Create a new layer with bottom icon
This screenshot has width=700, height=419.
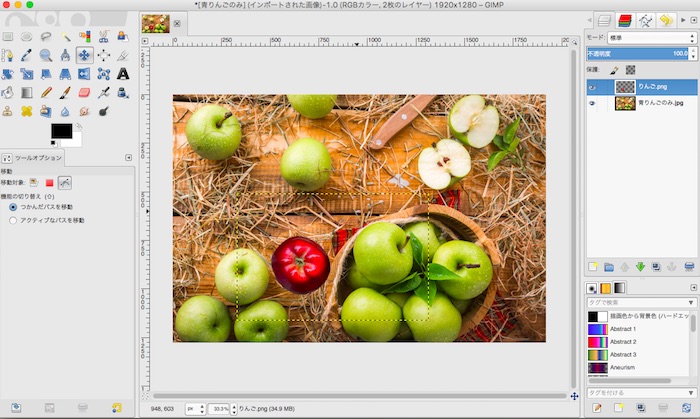[x=592, y=266]
